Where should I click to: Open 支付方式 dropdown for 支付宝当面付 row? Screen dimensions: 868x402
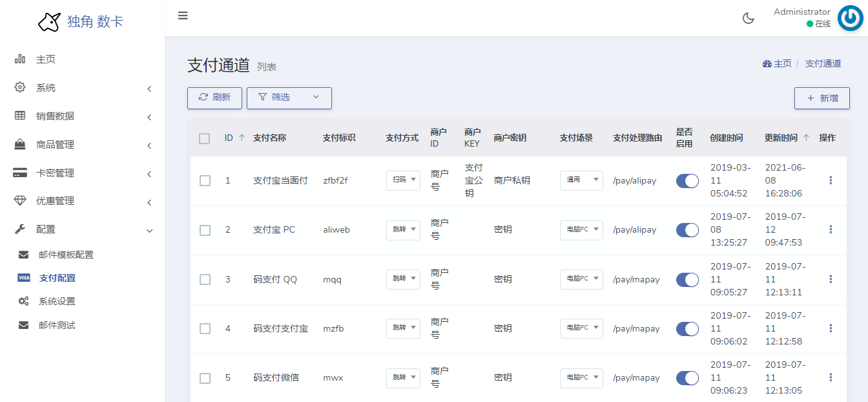pos(403,180)
